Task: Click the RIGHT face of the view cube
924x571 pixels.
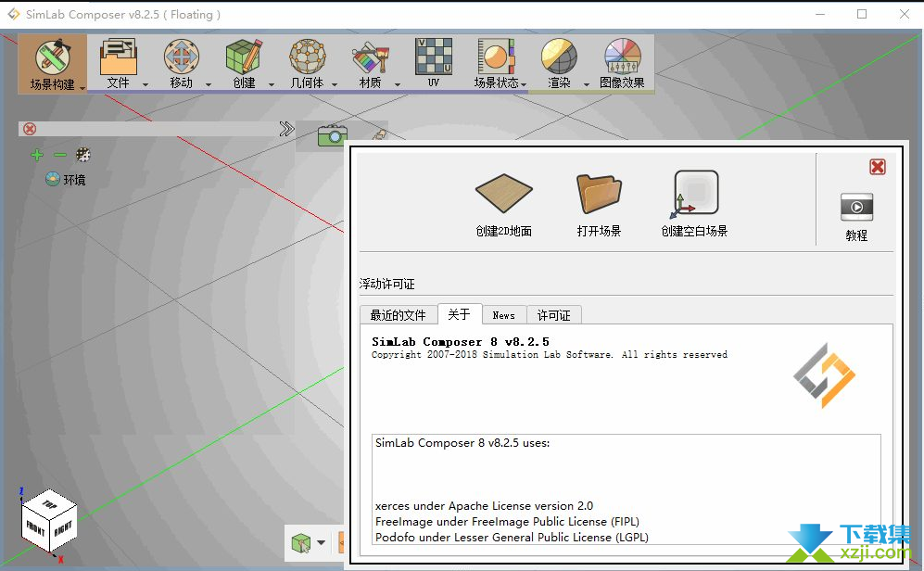Action: pos(63,528)
